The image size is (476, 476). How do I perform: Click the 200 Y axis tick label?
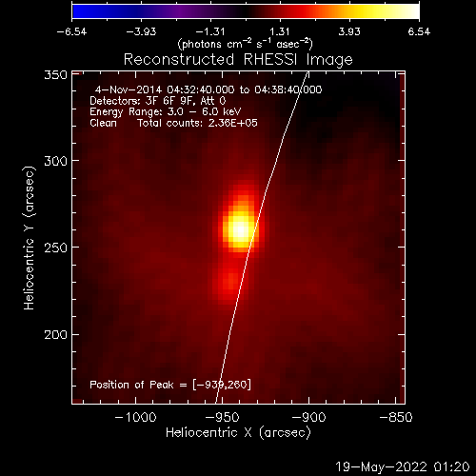55,334
